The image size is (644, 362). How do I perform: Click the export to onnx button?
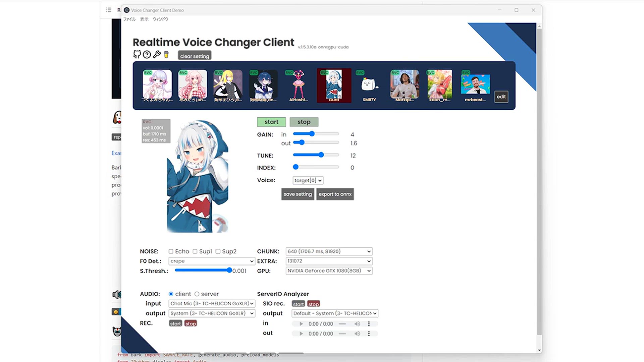coord(335,194)
